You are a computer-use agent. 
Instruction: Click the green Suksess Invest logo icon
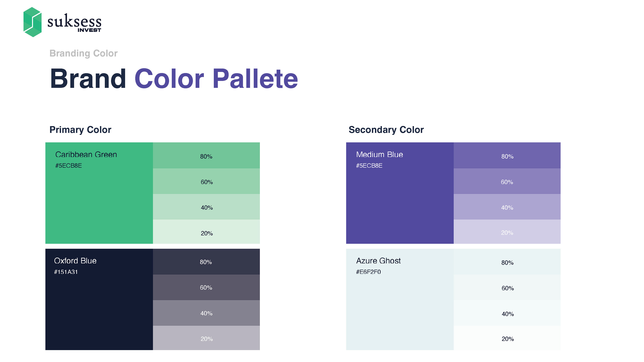click(32, 22)
